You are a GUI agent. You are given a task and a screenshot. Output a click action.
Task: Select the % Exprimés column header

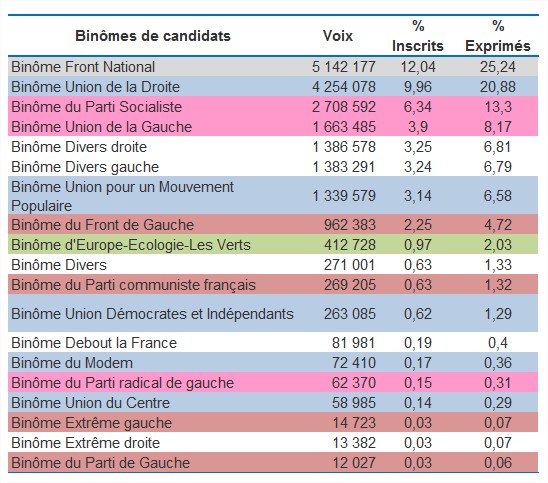[x=498, y=36]
